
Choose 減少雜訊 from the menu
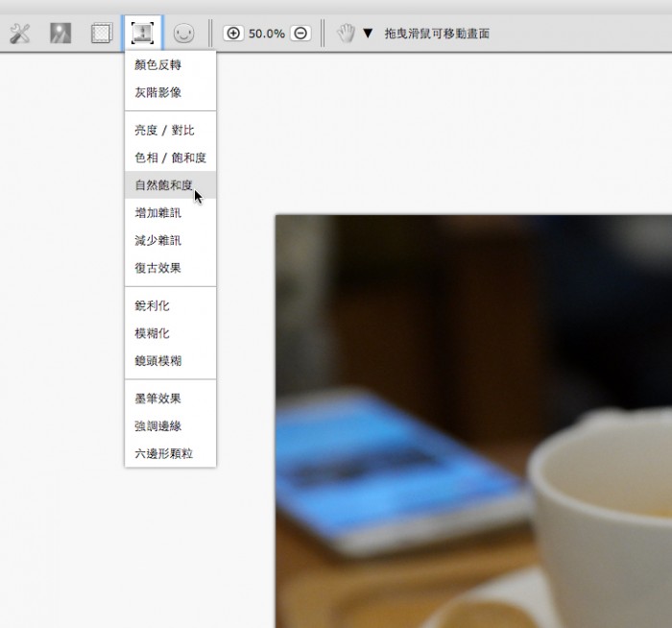coord(170,240)
